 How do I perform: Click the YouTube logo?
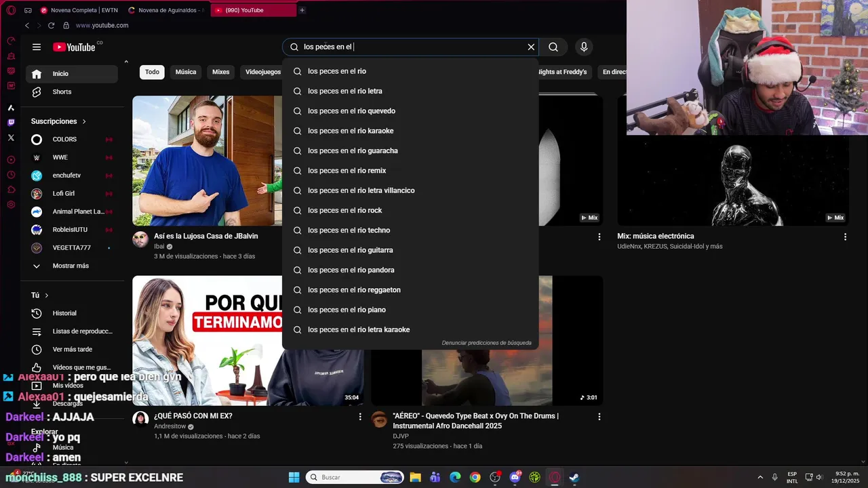(x=75, y=47)
